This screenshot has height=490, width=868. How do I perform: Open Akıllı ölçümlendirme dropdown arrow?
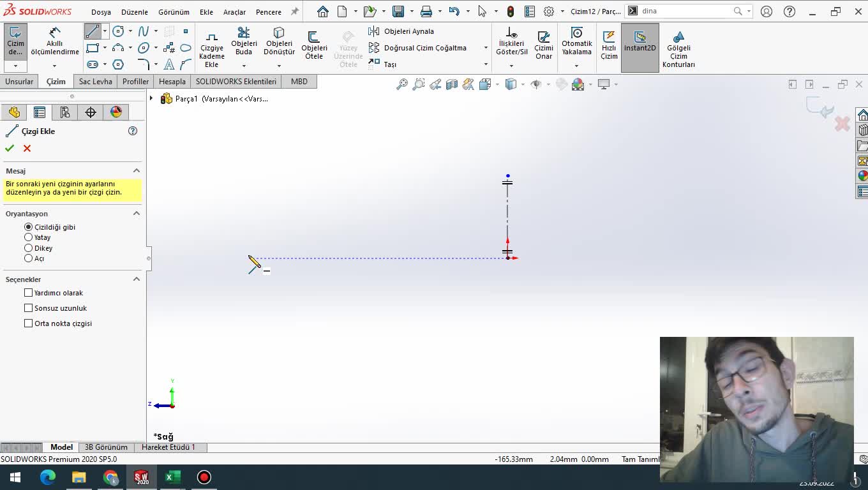pos(54,66)
